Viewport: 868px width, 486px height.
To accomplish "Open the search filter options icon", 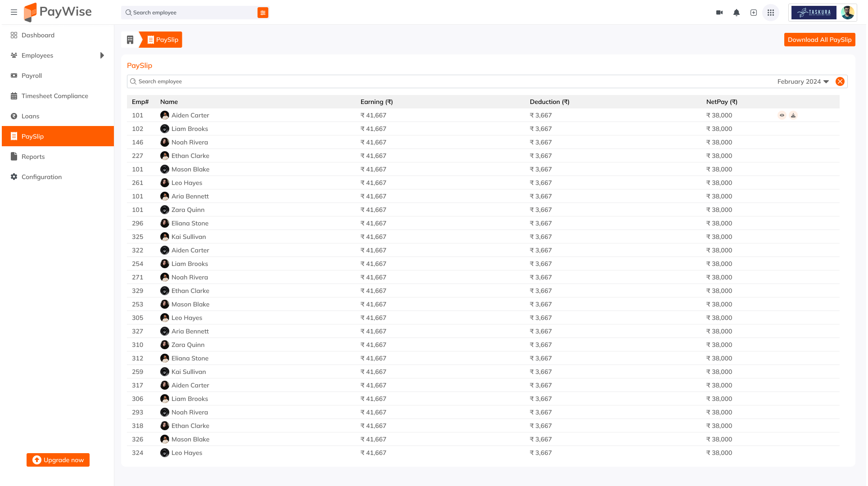I will click(x=263, y=13).
